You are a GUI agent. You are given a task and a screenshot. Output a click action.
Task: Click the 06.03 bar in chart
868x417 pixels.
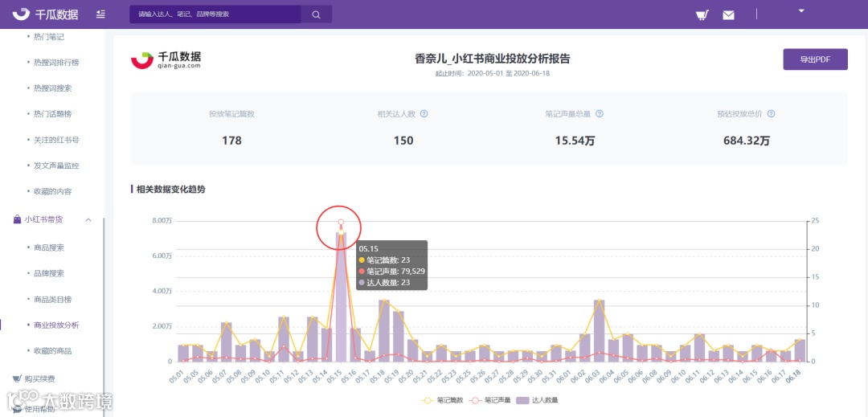pos(599,330)
